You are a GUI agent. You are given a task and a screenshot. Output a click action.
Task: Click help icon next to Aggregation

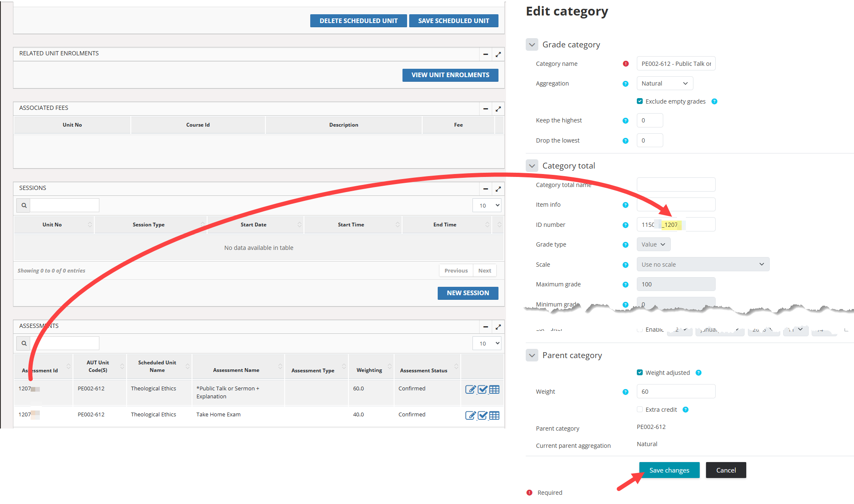coord(625,84)
